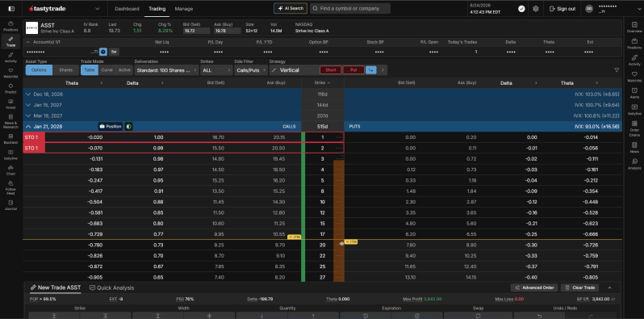Click the connection status checkmark icon
Viewport: 644px width, 319px height.
point(521,9)
